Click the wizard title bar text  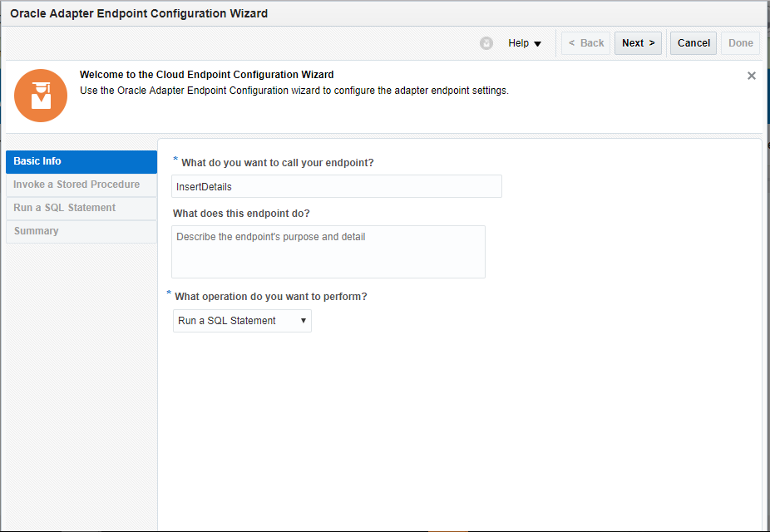(139, 14)
